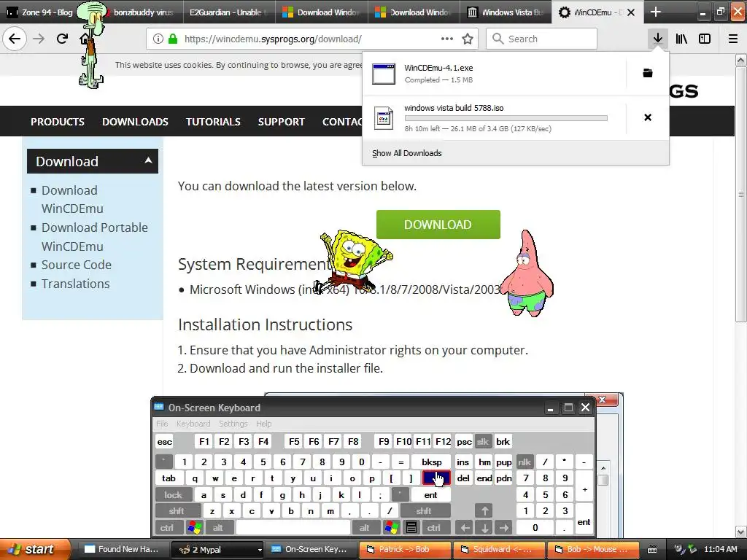
Task: Click the Windows start button
Action: click(34, 549)
